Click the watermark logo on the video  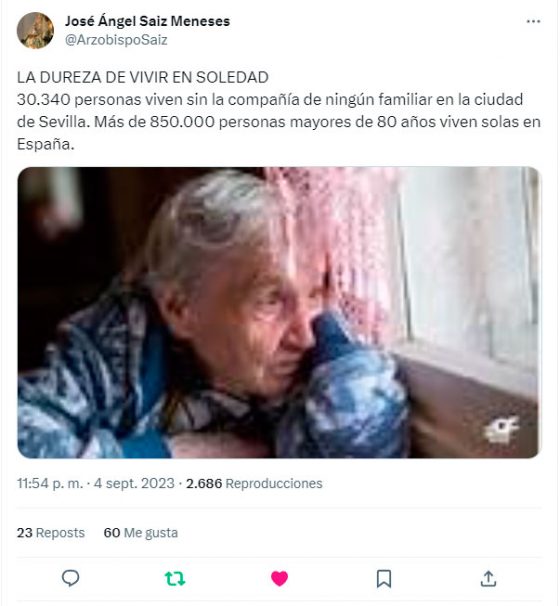(501, 430)
